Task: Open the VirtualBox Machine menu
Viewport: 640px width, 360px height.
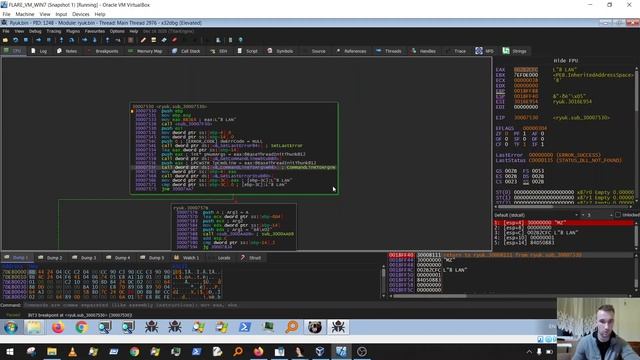Action: [x=25, y=14]
